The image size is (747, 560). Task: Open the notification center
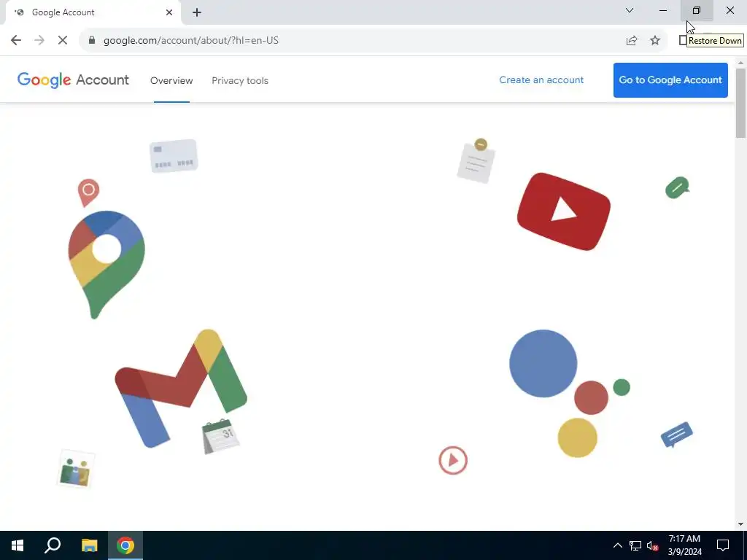click(x=723, y=545)
